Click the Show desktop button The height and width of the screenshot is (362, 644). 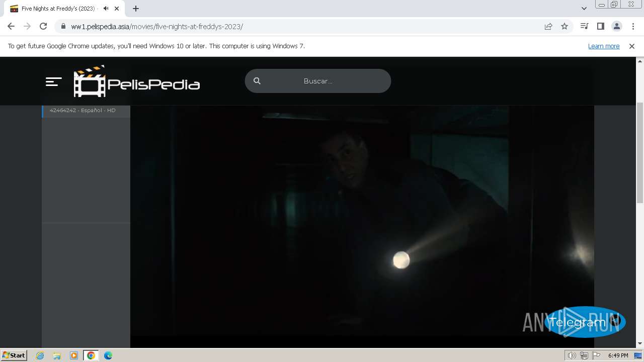(x=638, y=355)
